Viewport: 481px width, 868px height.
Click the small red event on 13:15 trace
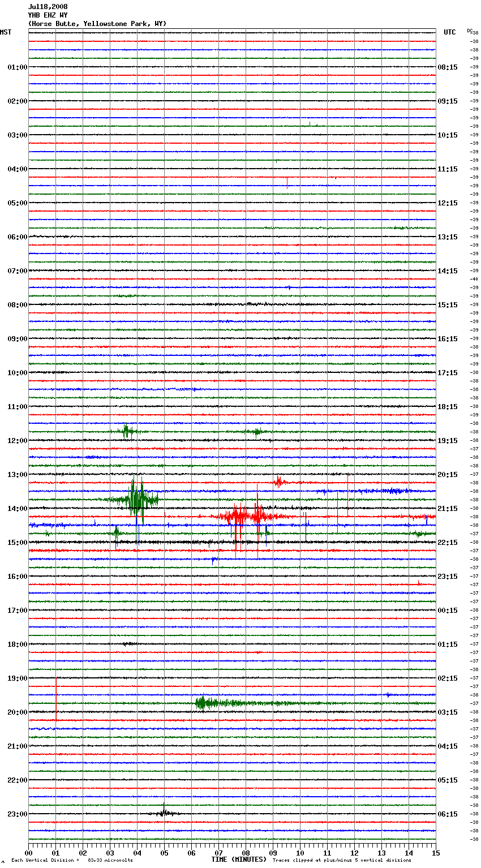point(279,482)
